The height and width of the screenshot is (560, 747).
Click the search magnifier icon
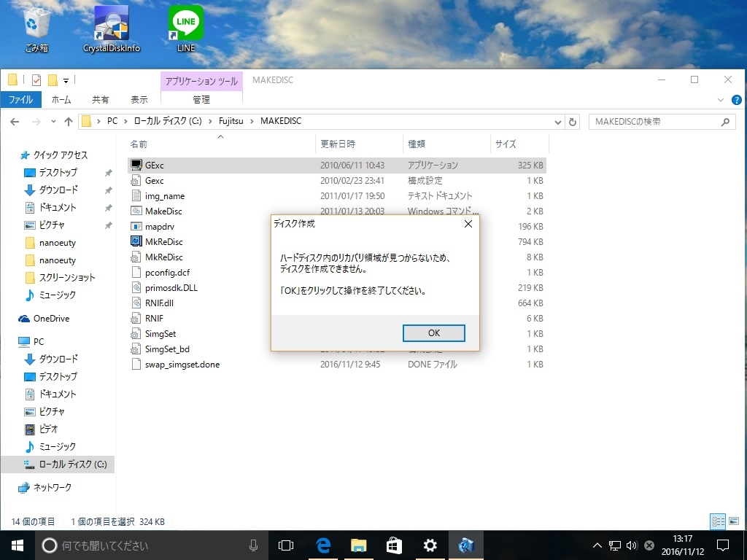tap(725, 122)
